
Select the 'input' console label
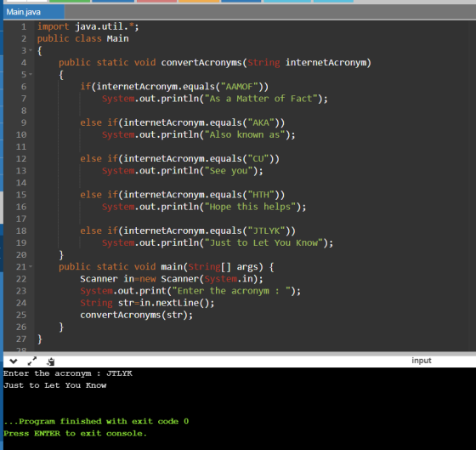pos(422,361)
